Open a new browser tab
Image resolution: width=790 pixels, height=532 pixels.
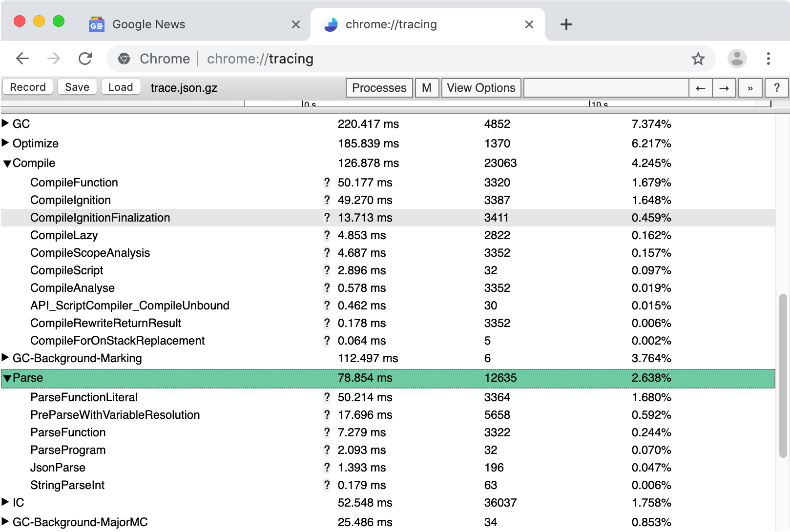point(566,24)
